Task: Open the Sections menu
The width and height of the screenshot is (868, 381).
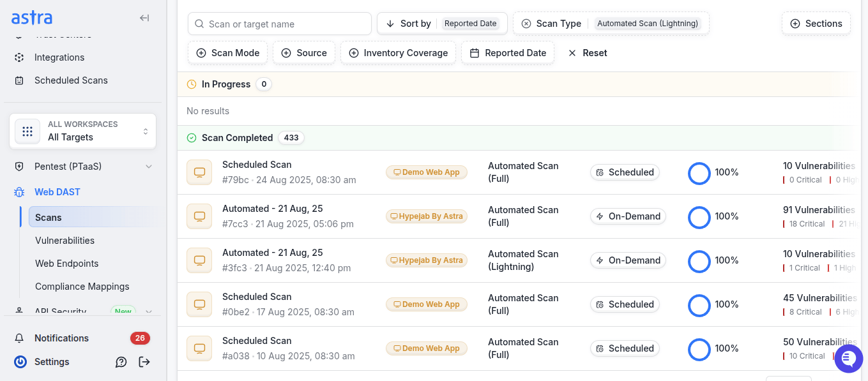Action: (x=816, y=24)
